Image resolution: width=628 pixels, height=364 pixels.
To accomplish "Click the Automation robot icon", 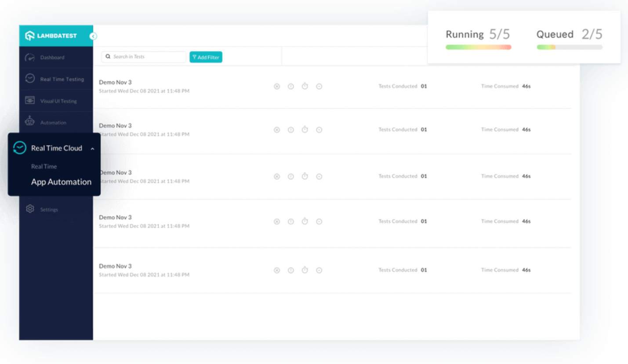I will [x=30, y=122].
